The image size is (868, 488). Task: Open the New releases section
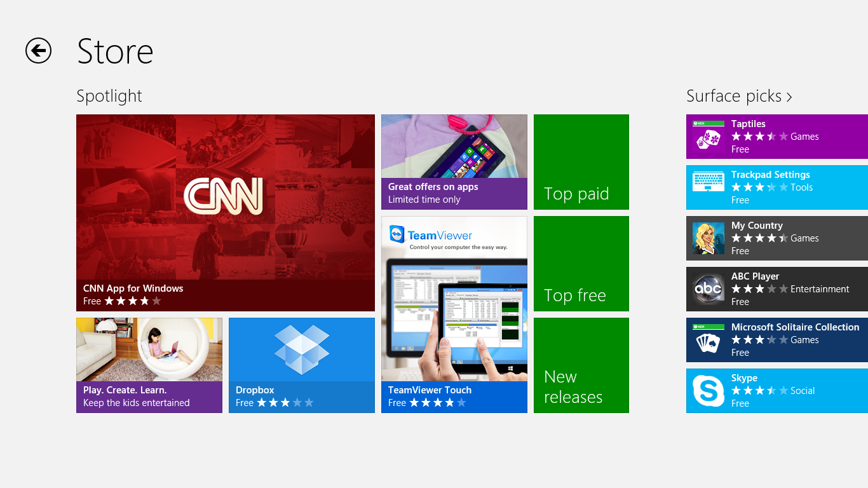(581, 365)
